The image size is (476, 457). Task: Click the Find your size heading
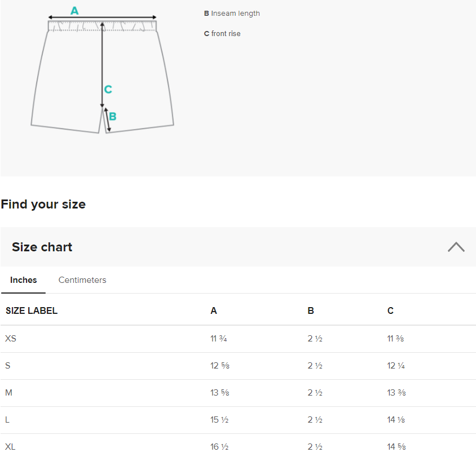(x=43, y=204)
